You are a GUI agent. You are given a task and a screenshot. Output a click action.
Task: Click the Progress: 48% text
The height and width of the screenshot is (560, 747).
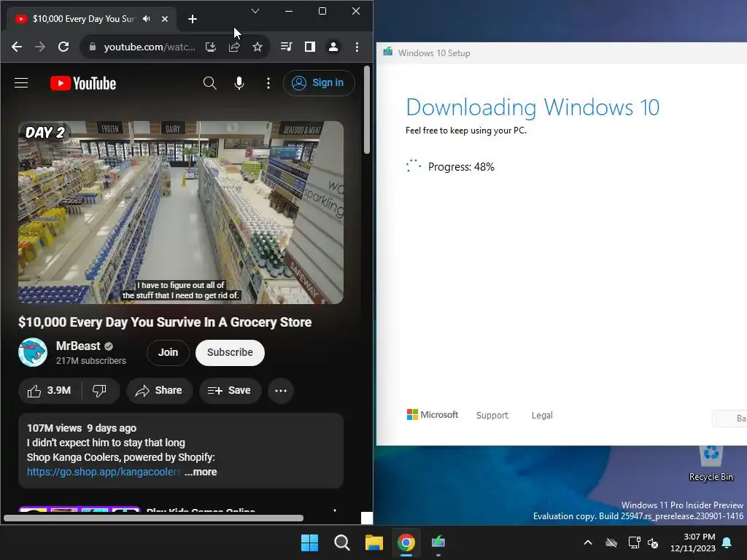point(461,167)
